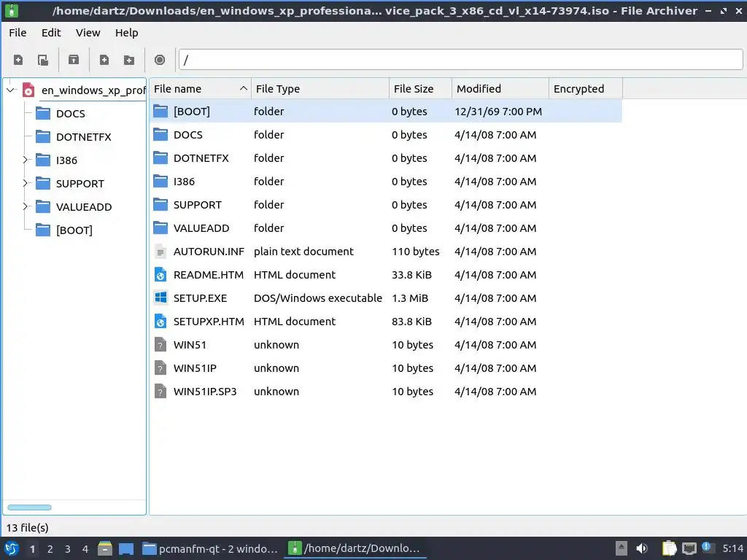The width and height of the screenshot is (747, 560).
Task: Click the unknown-file icon of WIN51IP.SP3
Action: click(x=160, y=392)
